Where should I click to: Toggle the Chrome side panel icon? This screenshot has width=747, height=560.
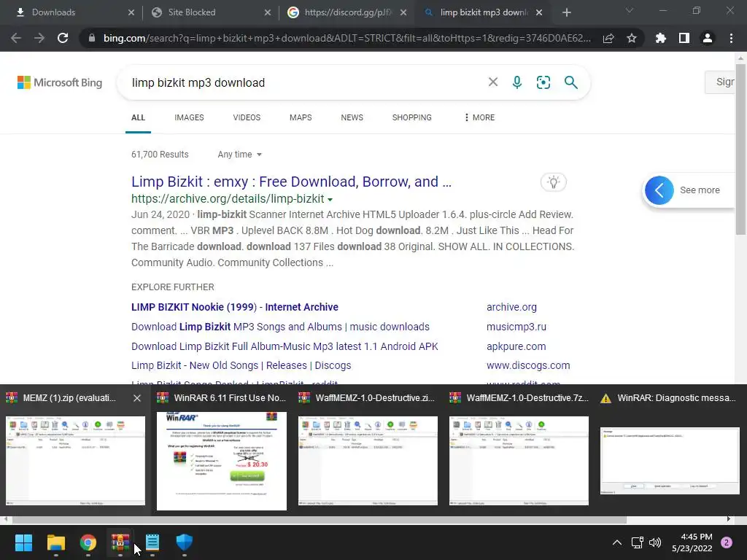point(684,38)
